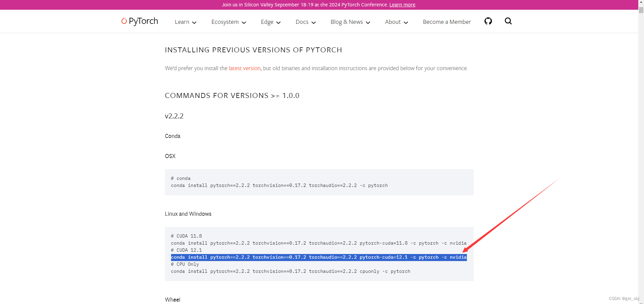Click the '# conda' comment line
This screenshot has height=304, width=644.
tap(181, 178)
